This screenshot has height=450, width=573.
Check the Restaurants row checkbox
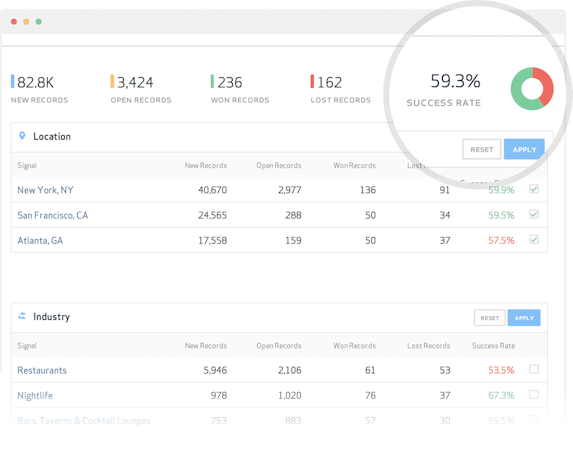534,369
